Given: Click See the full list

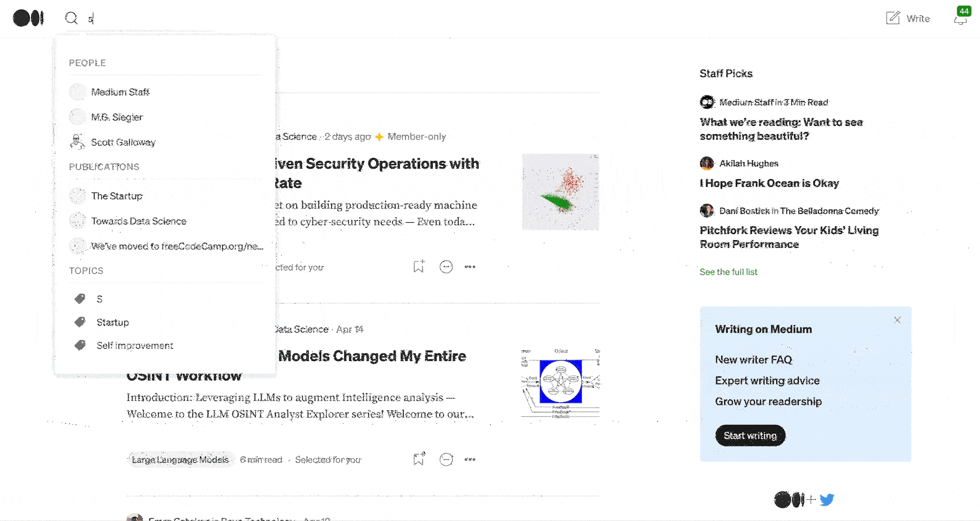Looking at the screenshot, I should tap(728, 272).
